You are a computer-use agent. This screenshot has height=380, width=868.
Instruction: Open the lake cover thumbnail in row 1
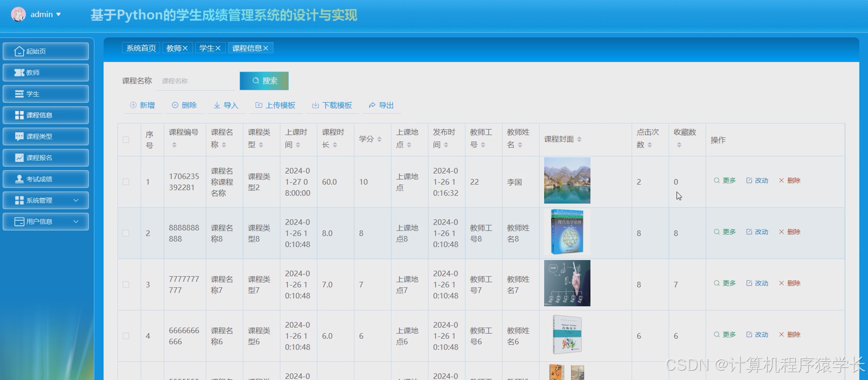pyautogui.click(x=567, y=180)
